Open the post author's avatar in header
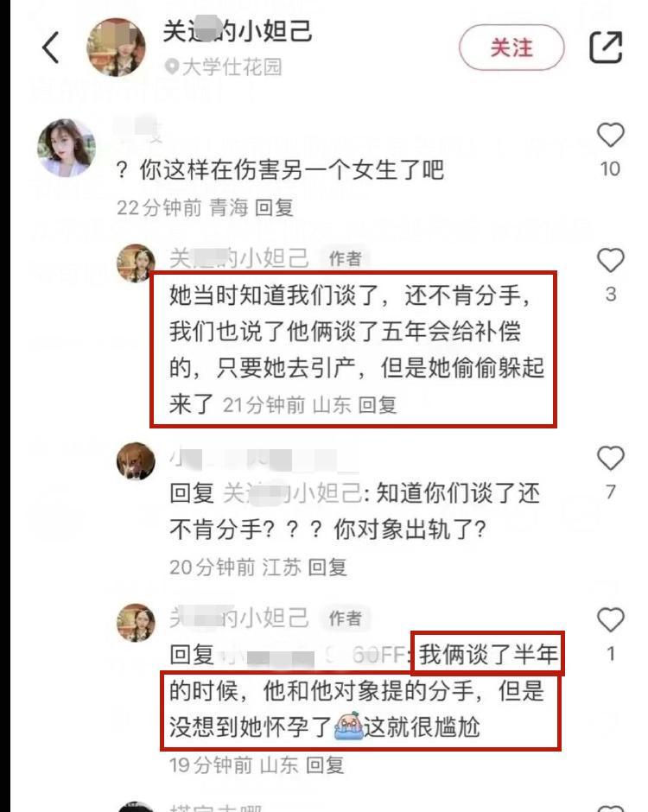 click(116, 48)
